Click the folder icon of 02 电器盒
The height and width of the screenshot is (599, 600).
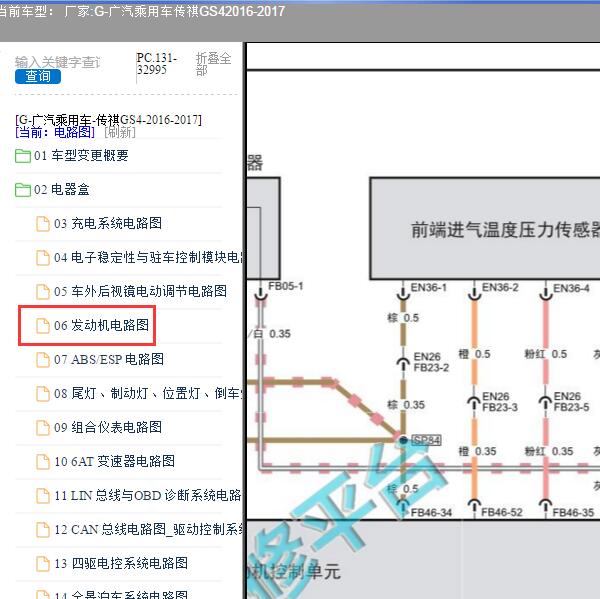coord(23,190)
